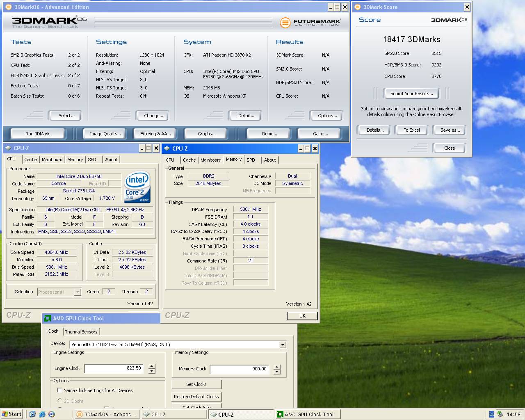Open the Processor #1 selection dropdown
This screenshot has width=525, height=420.
pos(78,292)
